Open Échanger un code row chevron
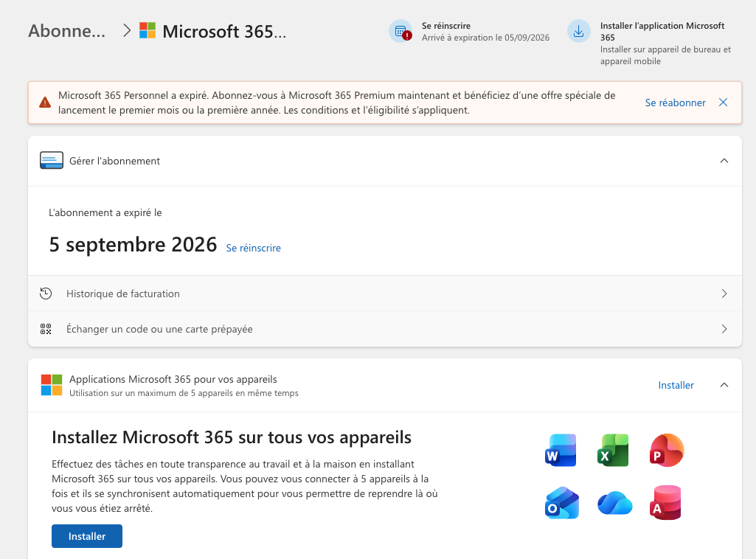 [724, 329]
